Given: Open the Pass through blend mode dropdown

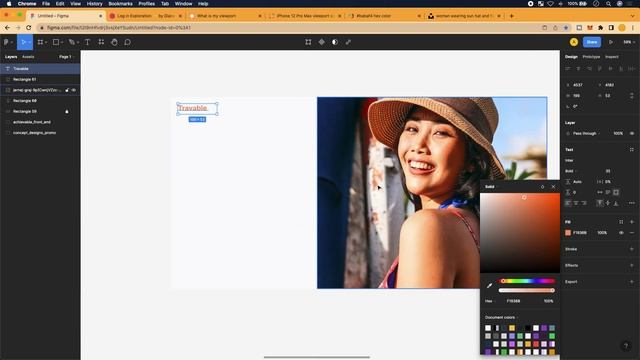Looking at the screenshot, I should pos(587,133).
